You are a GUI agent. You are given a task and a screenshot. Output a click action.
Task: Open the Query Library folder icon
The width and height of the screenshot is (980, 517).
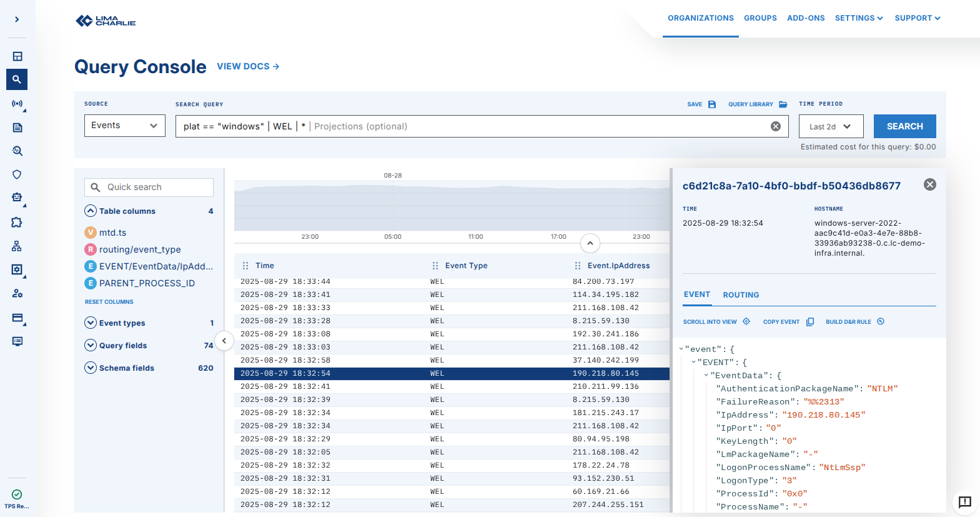click(783, 104)
